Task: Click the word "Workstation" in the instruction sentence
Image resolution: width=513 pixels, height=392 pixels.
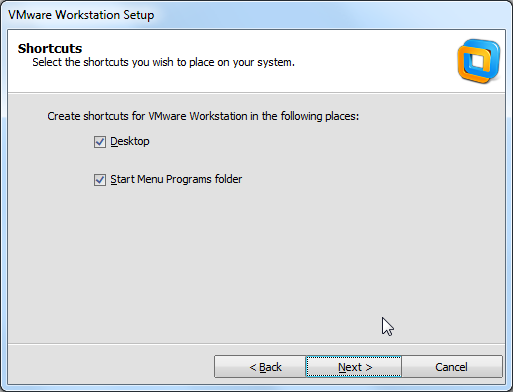Action: 218,116
